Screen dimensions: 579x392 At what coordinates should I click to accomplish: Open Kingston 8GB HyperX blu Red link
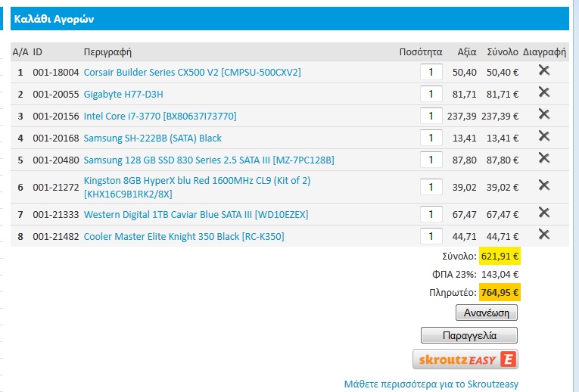197,187
